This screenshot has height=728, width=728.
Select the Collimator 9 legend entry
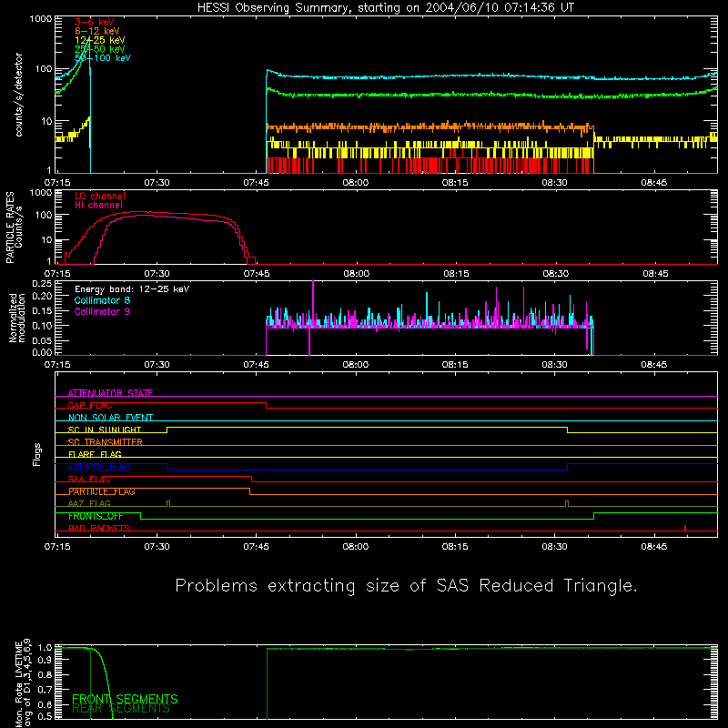coord(102,311)
